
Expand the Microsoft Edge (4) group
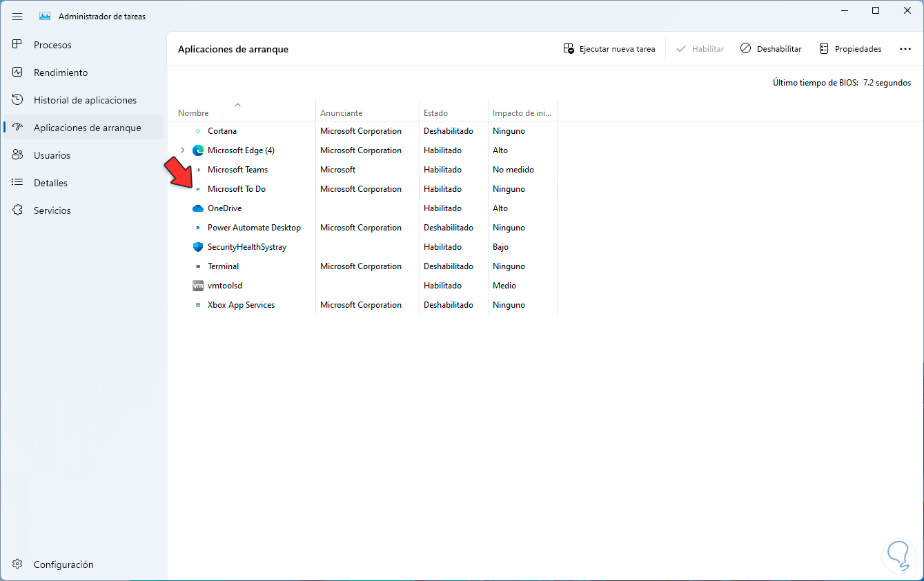point(182,150)
